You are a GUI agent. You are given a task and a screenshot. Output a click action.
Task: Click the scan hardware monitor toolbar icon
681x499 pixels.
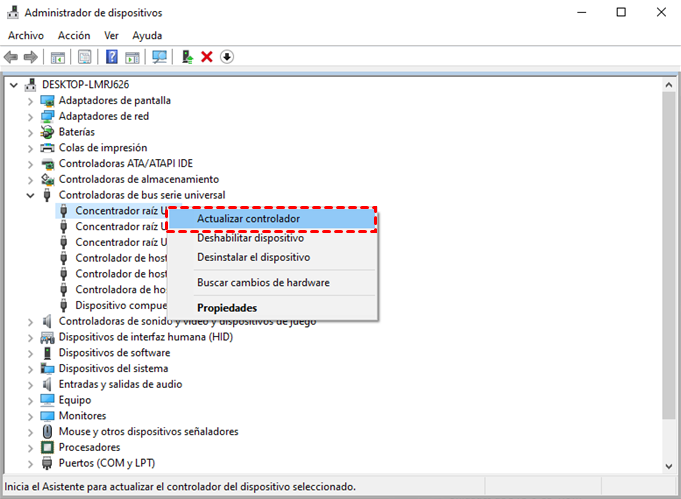tap(159, 57)
